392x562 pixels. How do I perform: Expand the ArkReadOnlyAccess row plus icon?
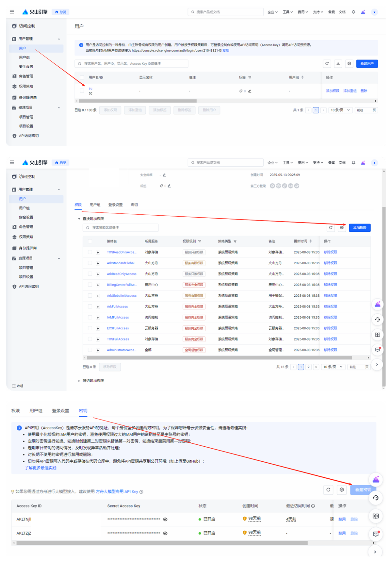[x=98, y=274]
